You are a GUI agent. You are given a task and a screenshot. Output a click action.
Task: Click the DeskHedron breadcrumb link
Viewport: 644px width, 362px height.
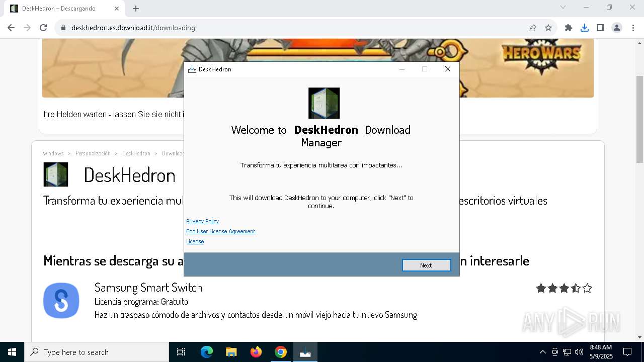[x=136, y=153]
